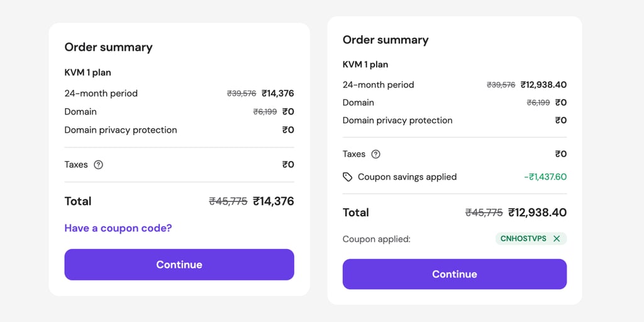Viewport: 644px width, 322px height.
Task: Open the 'Have a coupon code?' link
Action: (118, 228)
